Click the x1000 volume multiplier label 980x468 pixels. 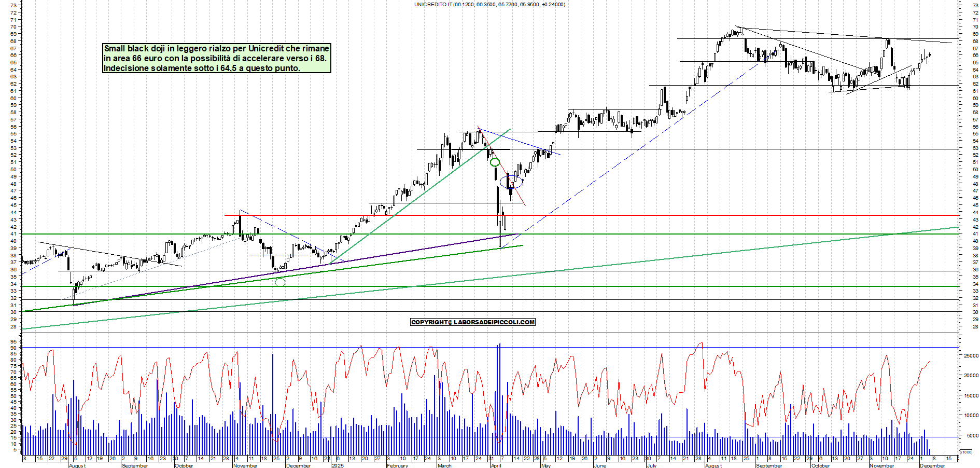click(x=966, y=452)
